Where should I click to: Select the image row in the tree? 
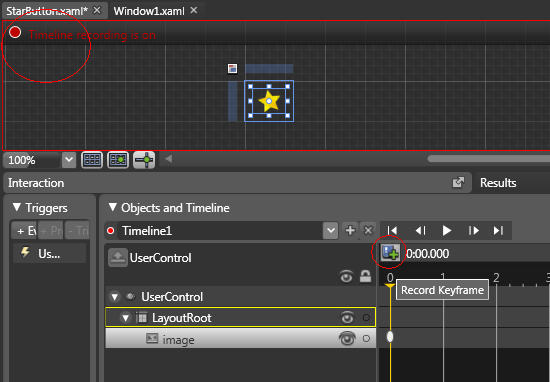[x=241, y=339]
